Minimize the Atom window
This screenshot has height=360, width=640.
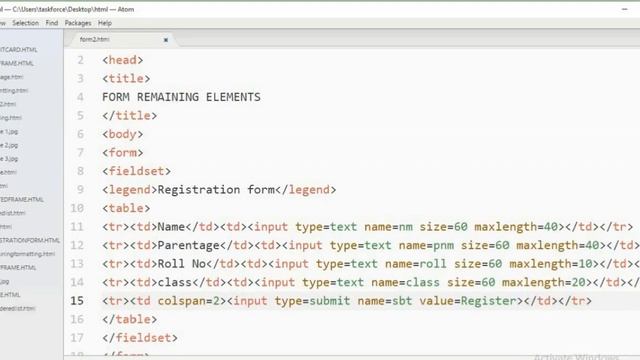coord(624,9)
